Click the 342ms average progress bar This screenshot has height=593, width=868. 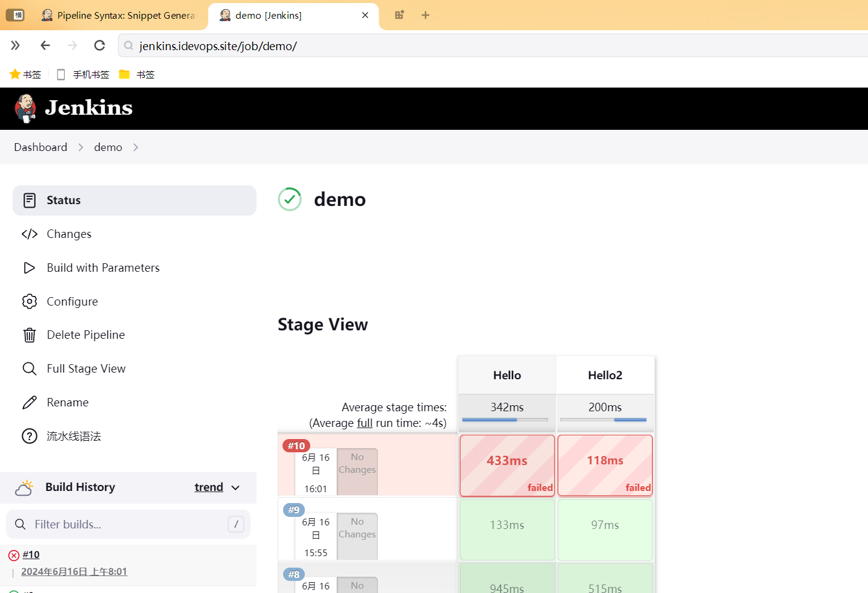505,419
